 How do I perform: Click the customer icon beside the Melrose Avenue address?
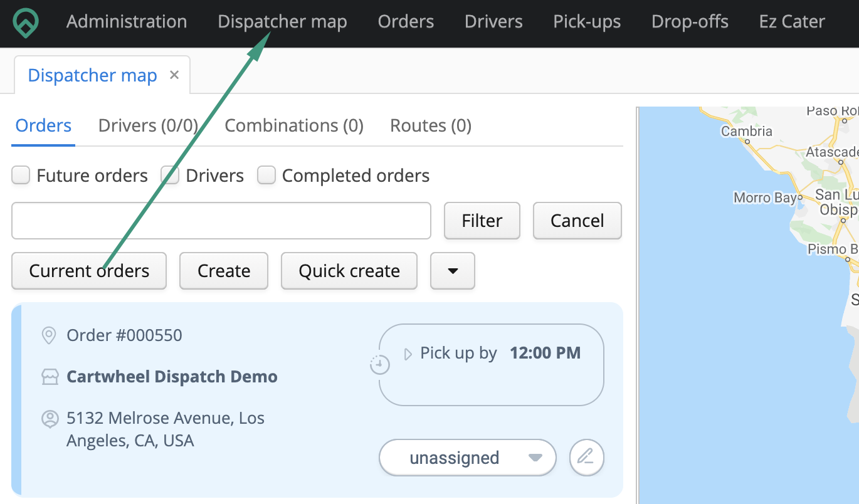click(48, 419)
